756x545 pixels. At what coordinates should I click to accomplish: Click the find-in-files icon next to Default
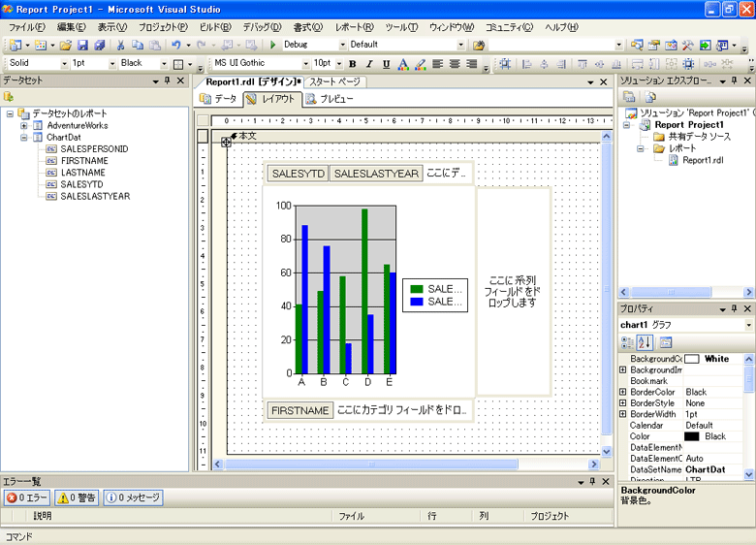(479, 45)
